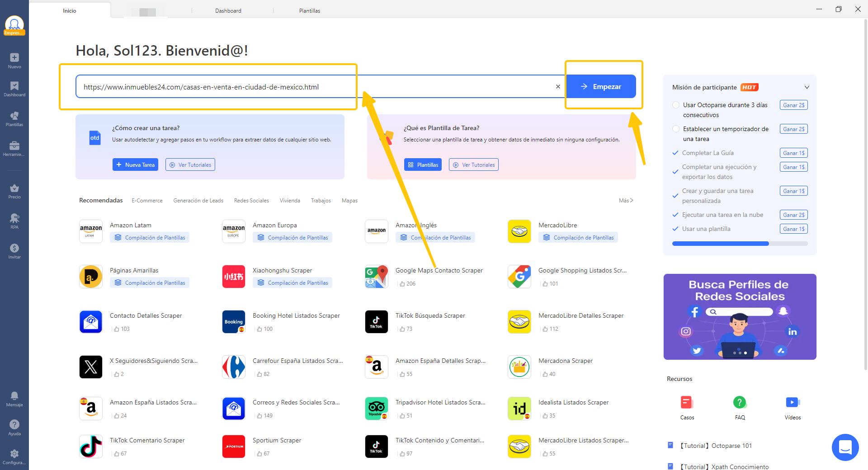868x470 pixels.
Task: Open the FAQ resource
Action: (x=740, y=402)
